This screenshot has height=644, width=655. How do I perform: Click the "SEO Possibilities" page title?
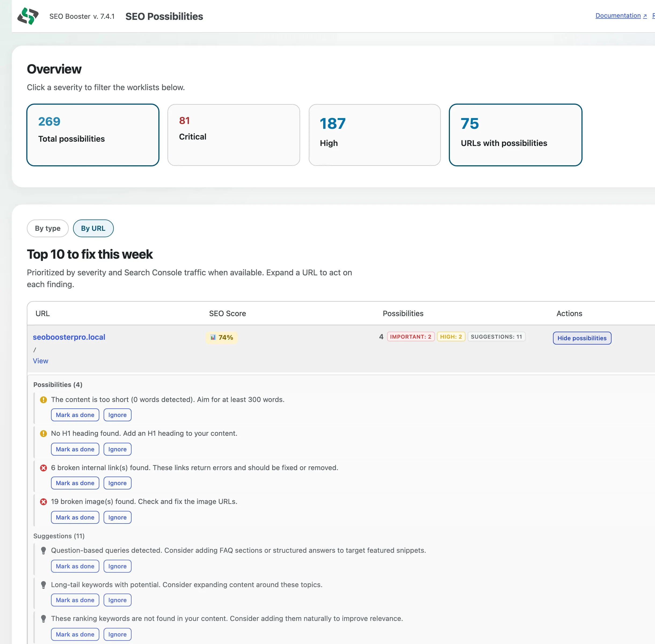click(164, 16)
